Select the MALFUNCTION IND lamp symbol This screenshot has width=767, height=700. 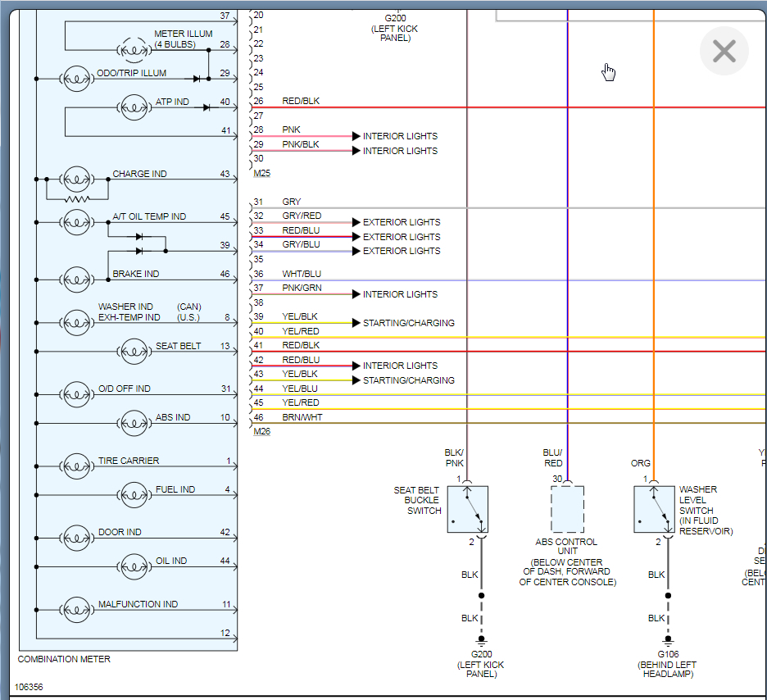tap(77, 610)
